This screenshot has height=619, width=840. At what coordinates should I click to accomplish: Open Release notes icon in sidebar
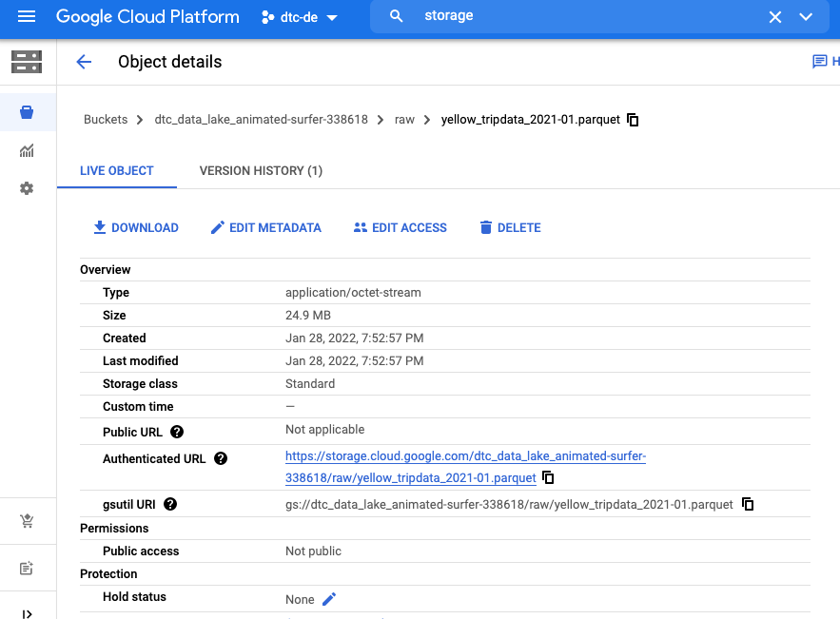pyautogui.click(x=27, y=569)
